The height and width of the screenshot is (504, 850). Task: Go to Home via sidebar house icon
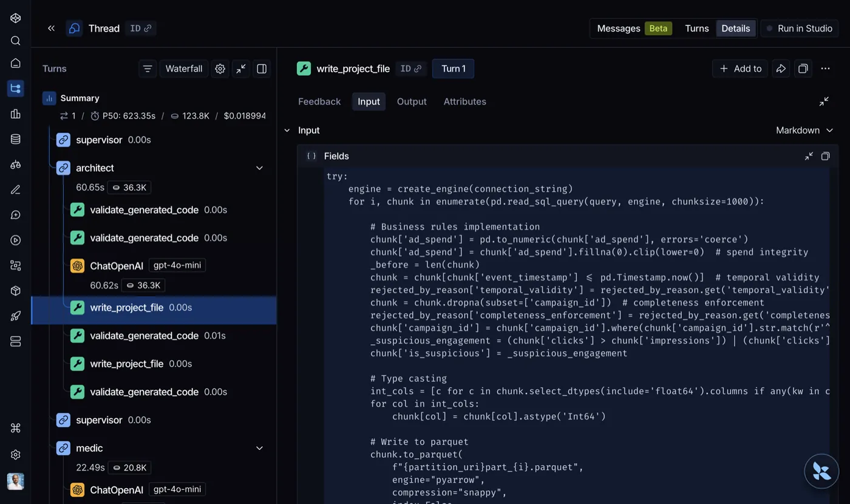coord(16,63)
